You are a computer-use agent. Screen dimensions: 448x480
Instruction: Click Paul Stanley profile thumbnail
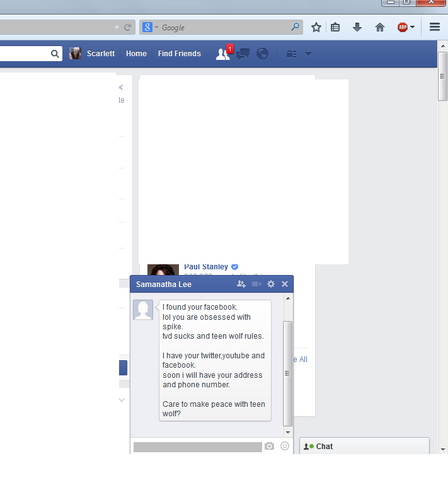(163, 270)
